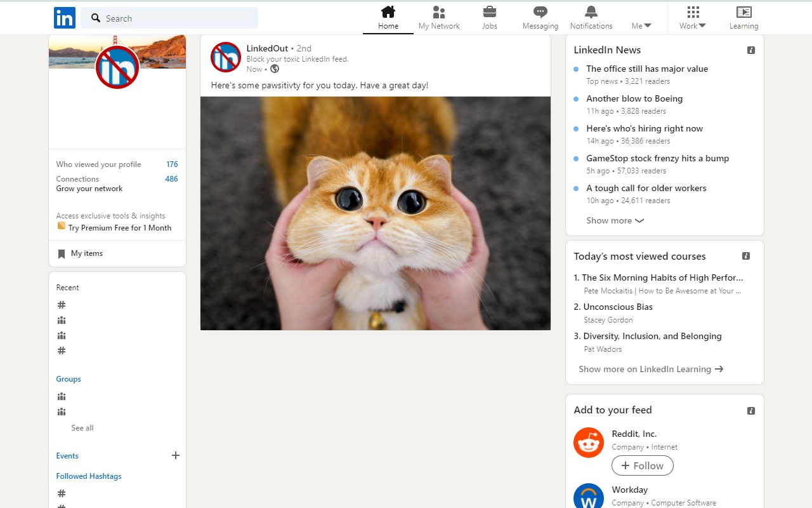The width and height of the screenshot is (812, 508).
Task: Click Try Premium Free for 1 Month
Action: pyautogui.click(x=120, y=228)
